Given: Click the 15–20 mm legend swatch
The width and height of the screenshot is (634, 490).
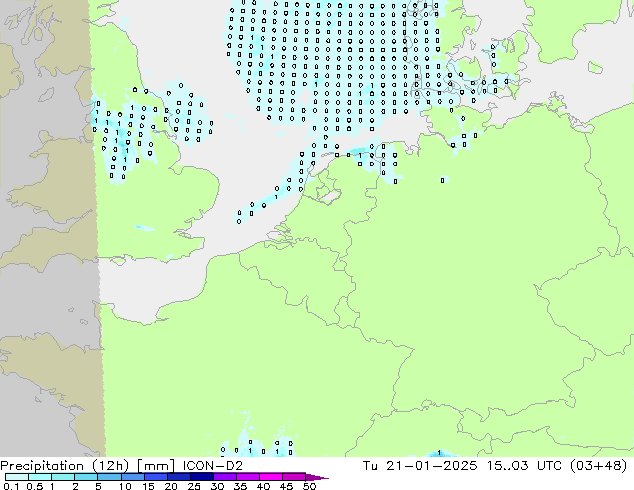Looking at the screenshot, I should (x=155, y=477).
